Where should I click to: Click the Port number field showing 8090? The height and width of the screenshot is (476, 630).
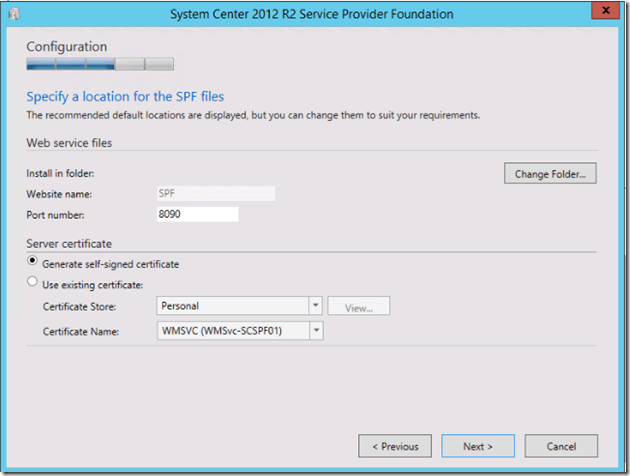point(198,214)
